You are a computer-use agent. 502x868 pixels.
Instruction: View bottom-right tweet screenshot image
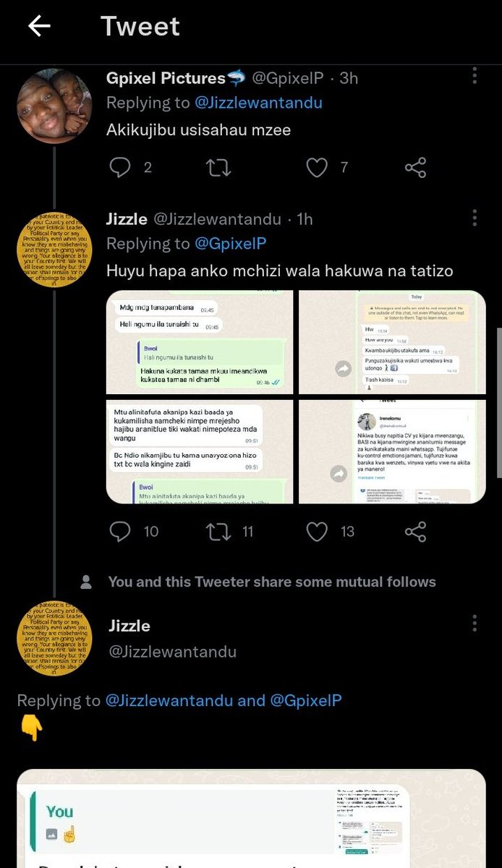(392, 451)
